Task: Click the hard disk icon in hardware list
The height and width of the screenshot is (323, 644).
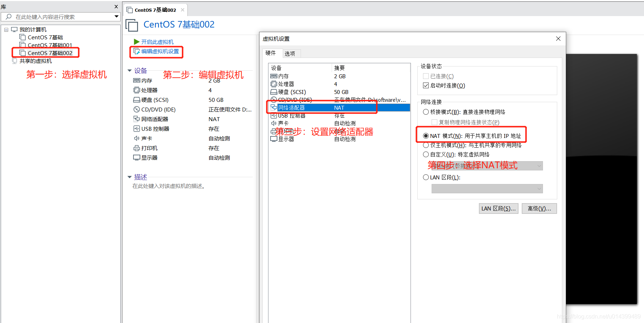Action: pos(274,92)
